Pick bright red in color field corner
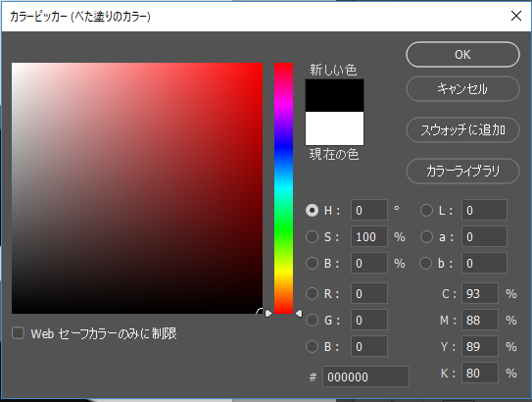 pos(261,65)
